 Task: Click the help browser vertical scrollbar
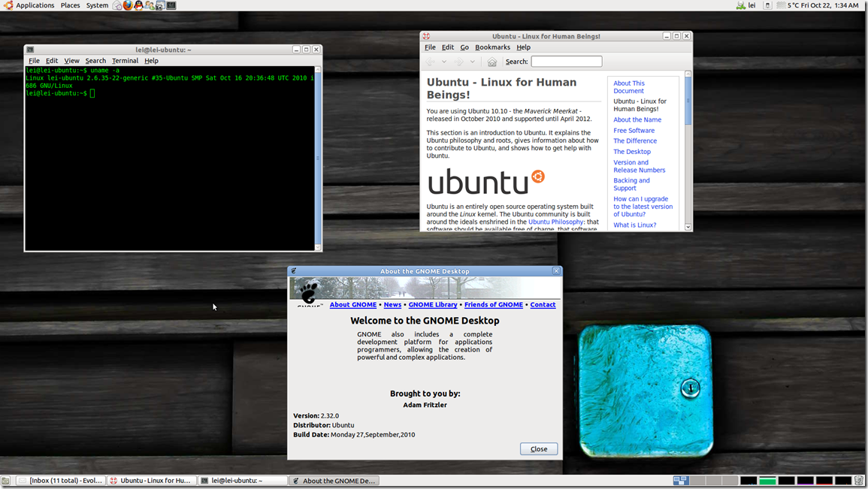pos(688,101)
